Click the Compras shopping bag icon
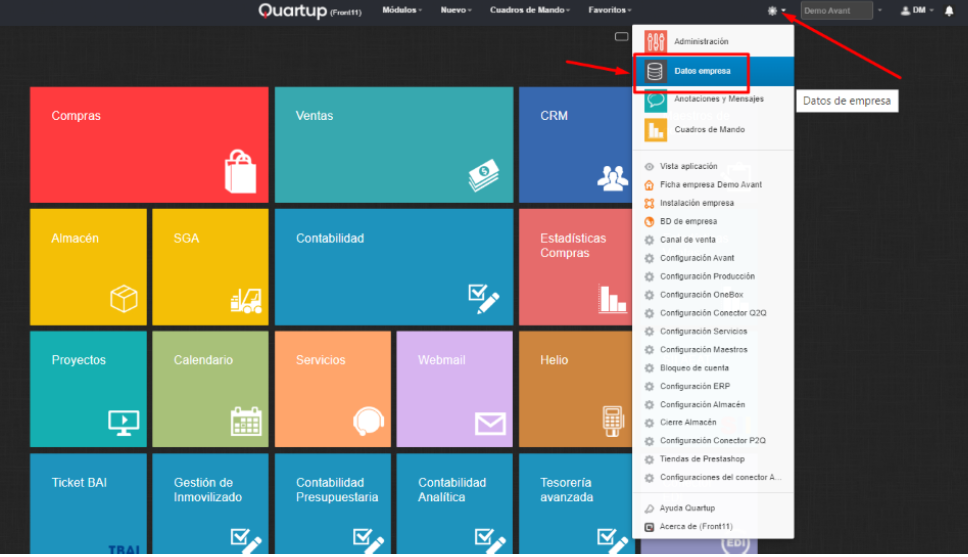Image resolution: width=968 pixels, height=557 pixels. pos(240,171)
